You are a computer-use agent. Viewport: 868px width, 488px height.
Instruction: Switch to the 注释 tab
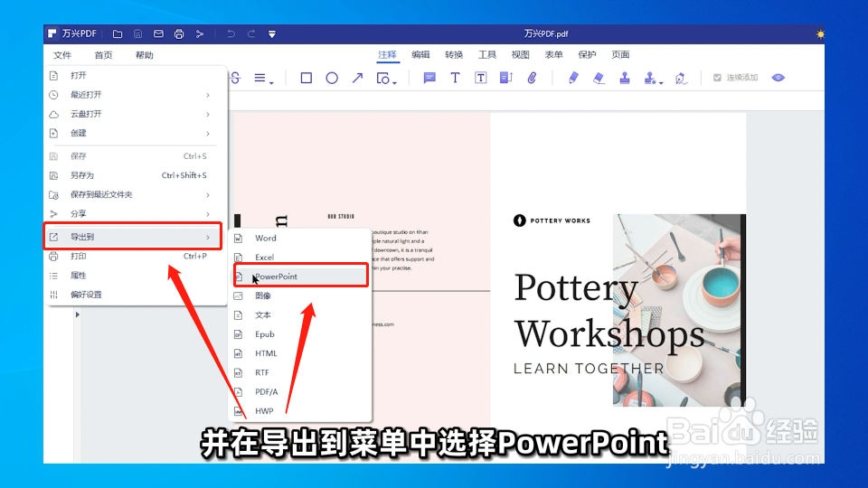click(388, 55)
